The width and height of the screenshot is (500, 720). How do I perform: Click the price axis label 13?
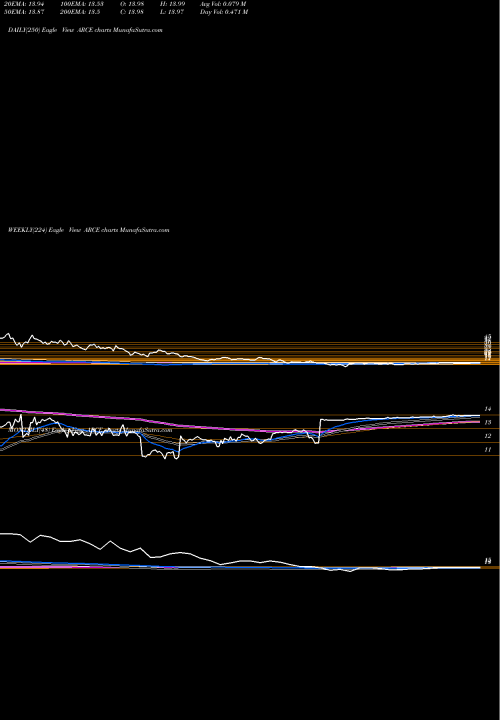pos(488,422)
